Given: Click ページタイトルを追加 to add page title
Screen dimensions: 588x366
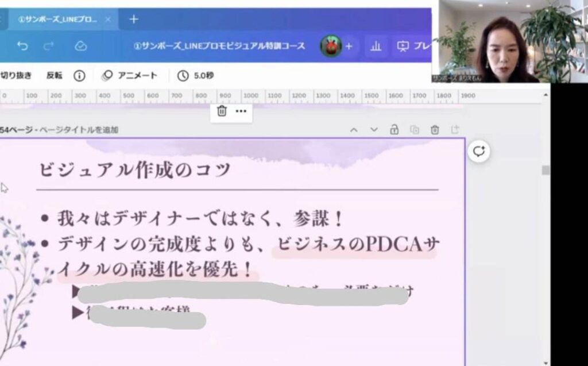Looking at the screenshot, I should point(79,130).
